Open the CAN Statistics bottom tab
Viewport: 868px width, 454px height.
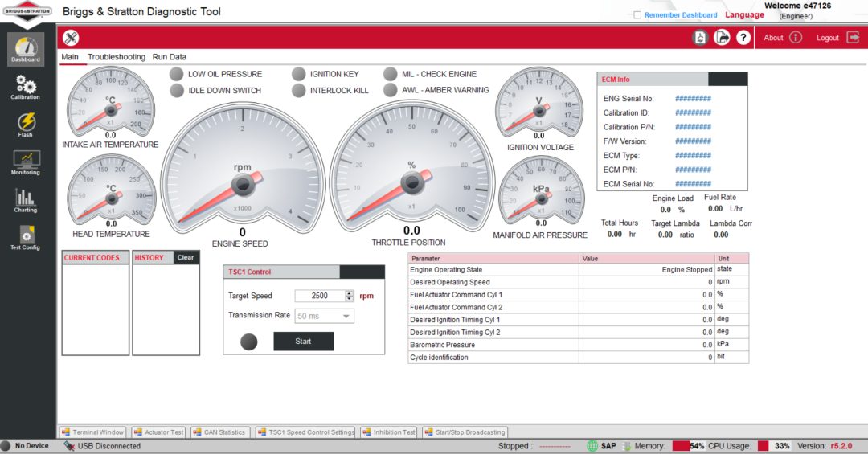219,432
